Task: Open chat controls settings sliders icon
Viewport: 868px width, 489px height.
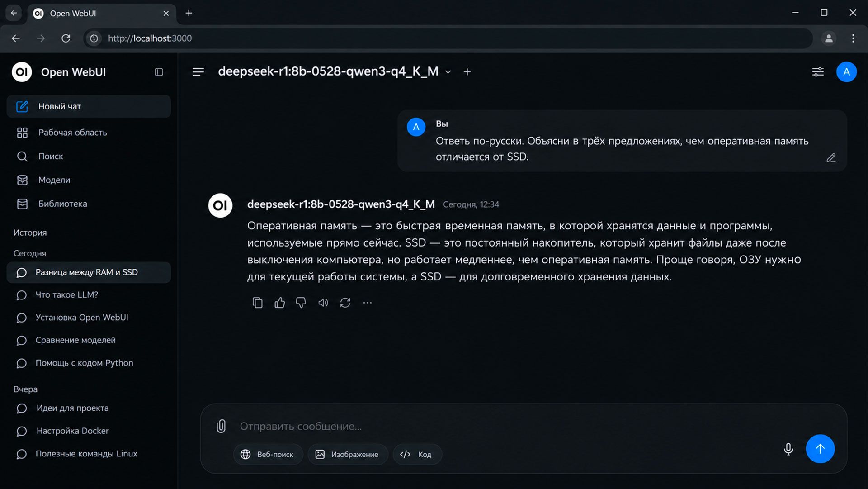Action: pos(818,72)
